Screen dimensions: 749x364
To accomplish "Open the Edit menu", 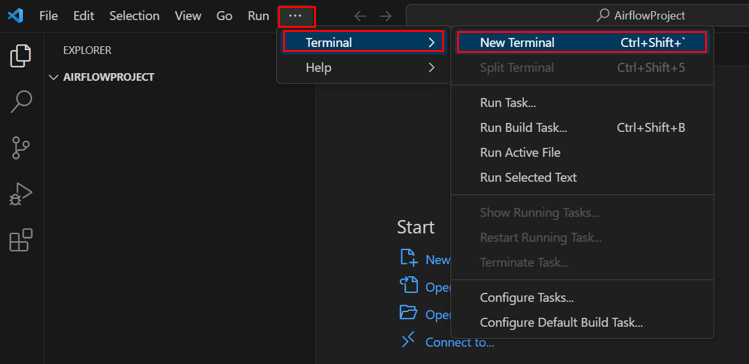I will (x=84, y=16).
